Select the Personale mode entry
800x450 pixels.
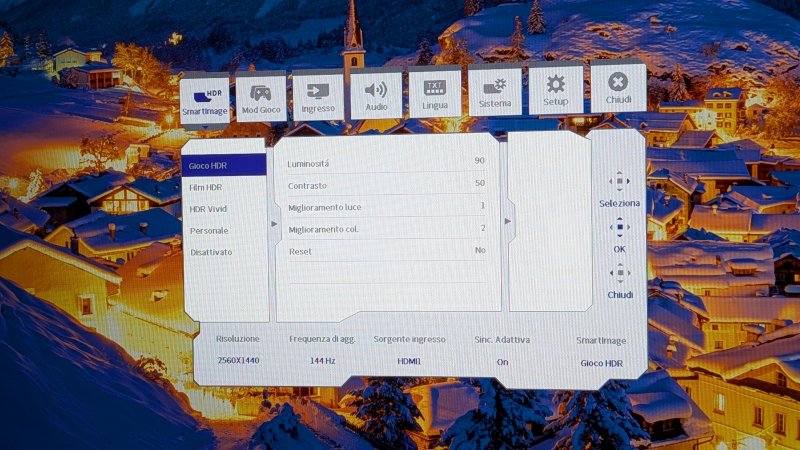[x=209, y=230]
